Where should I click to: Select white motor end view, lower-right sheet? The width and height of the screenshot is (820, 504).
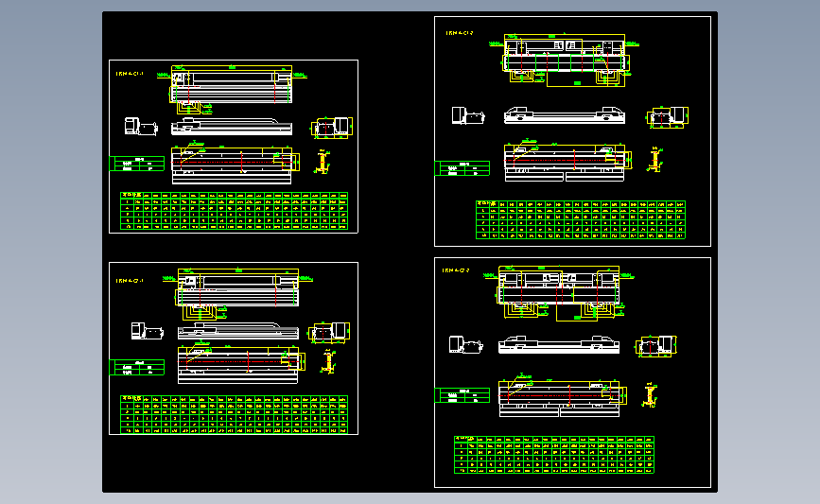[x=465, y=345]
